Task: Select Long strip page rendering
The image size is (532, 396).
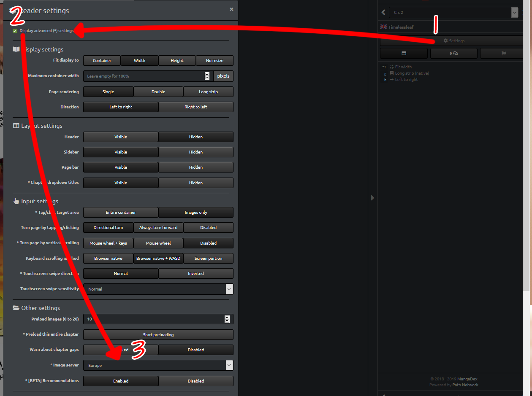Action: pos(208,92)
